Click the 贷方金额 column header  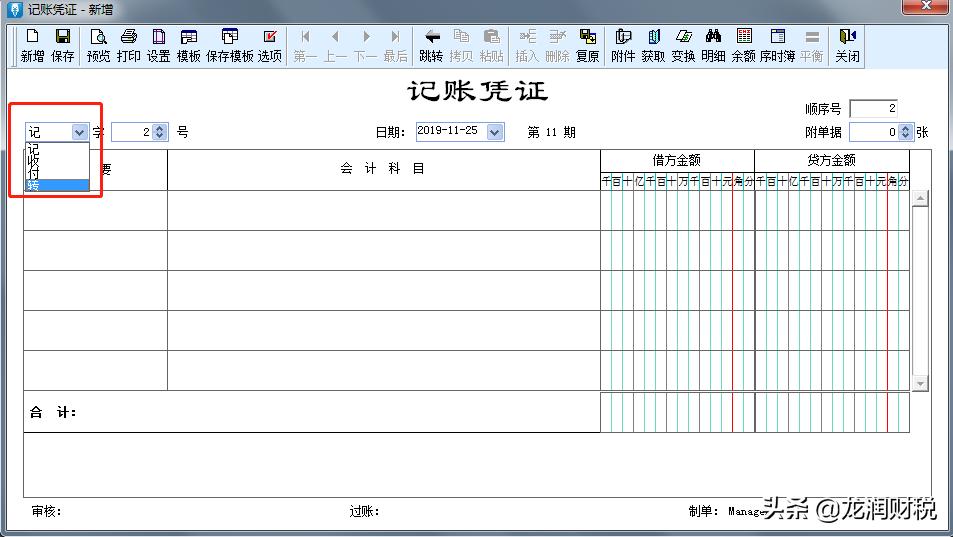[x=831, y=160]
